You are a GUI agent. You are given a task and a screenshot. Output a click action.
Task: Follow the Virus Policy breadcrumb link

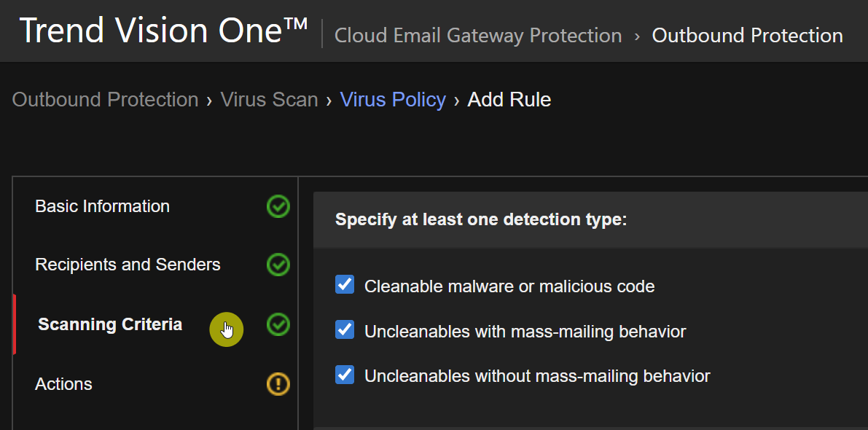(393, 100)
